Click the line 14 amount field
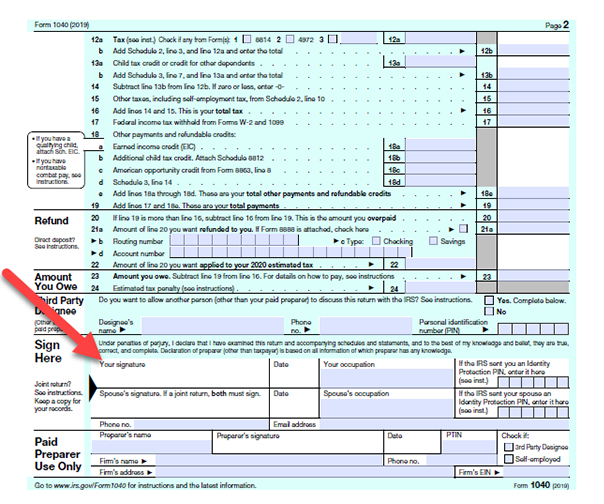The height and width of the screenshot is (504, 604). pyautogui.click(x=534, y=86)
